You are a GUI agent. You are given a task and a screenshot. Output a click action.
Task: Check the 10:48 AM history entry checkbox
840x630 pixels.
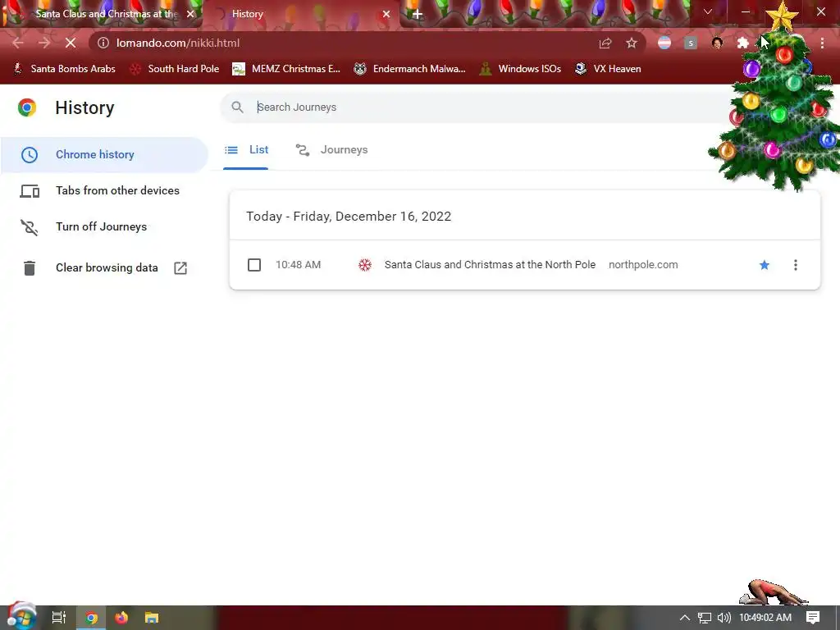[254, 265]
